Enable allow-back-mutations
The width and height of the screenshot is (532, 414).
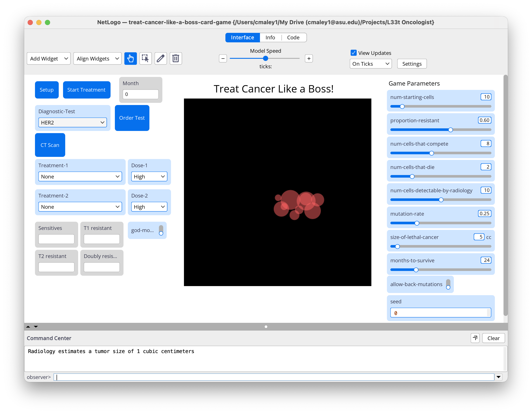[448, 285]
